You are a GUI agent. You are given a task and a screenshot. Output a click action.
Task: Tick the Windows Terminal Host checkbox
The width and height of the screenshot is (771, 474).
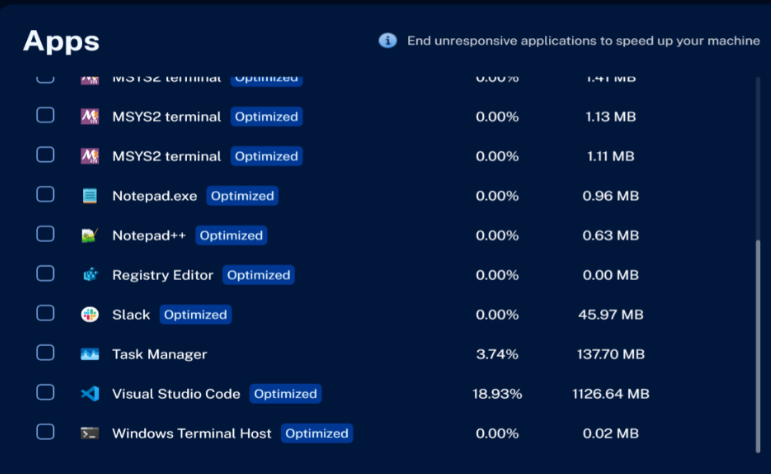point(45,432)
